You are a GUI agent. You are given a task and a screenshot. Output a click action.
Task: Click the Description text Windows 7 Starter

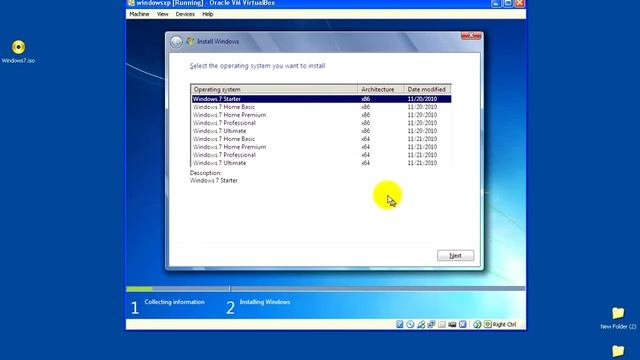(214, 180)
